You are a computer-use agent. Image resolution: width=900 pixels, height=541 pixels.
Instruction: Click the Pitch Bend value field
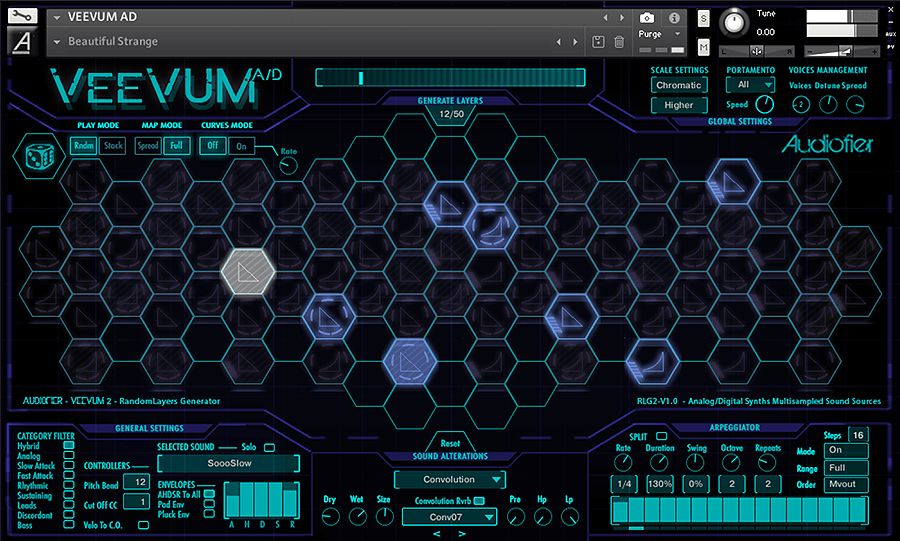[137, 482]
